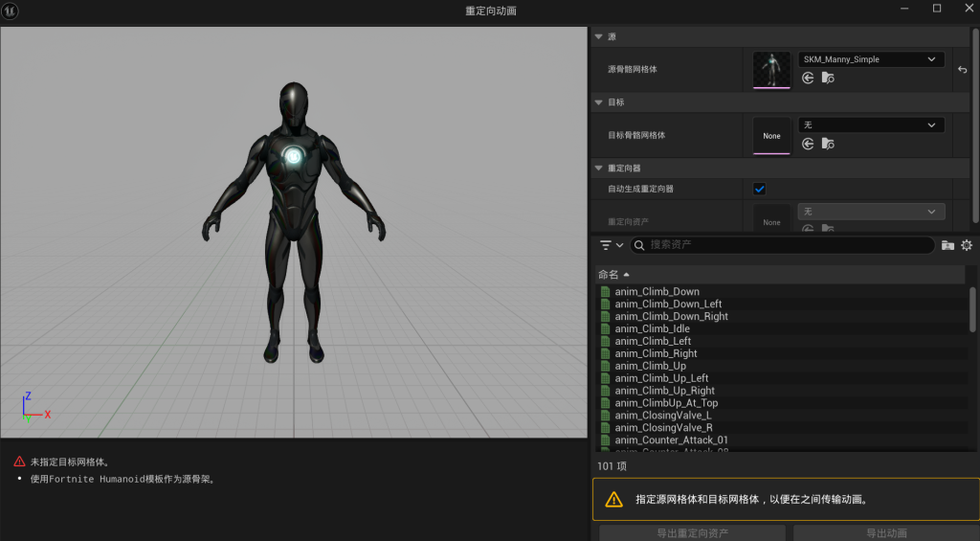Open the asset filter options icon
Image resolution: width=980 pixels, height=541 pixels.
pyautogui.click(x=606, y=245)
